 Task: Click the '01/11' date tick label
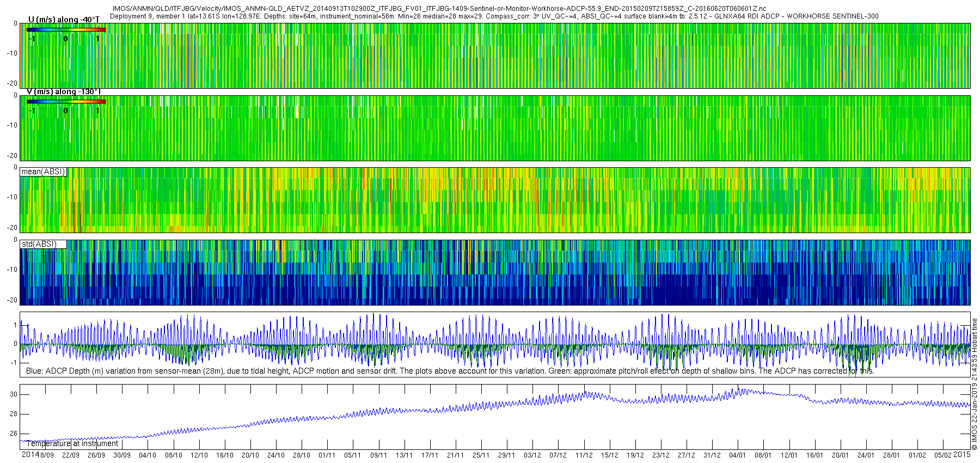[x=327, y=455]
